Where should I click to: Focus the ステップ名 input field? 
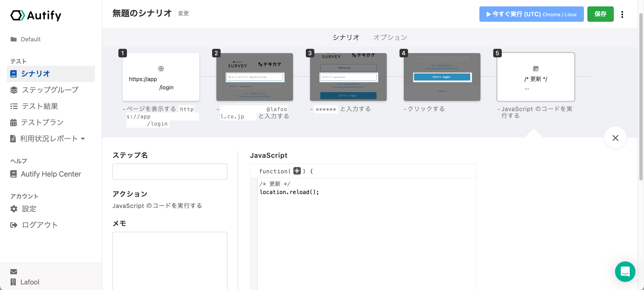pos(170,172)
